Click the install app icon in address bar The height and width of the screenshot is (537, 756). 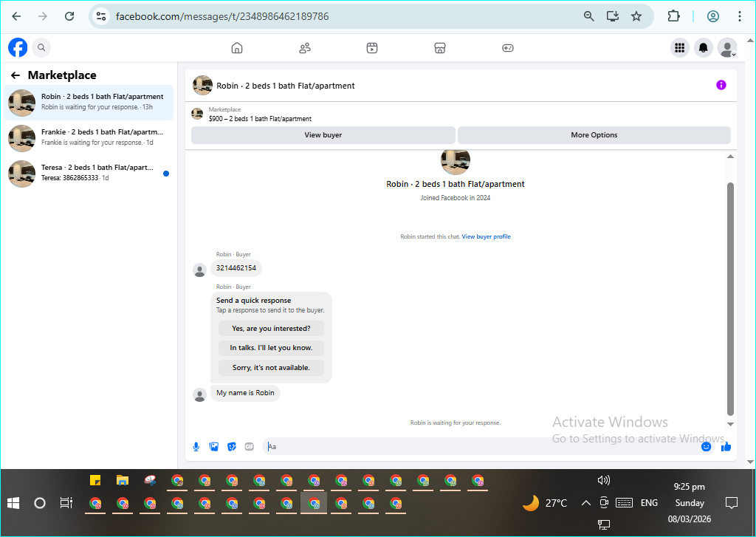(x=613, y=16)
